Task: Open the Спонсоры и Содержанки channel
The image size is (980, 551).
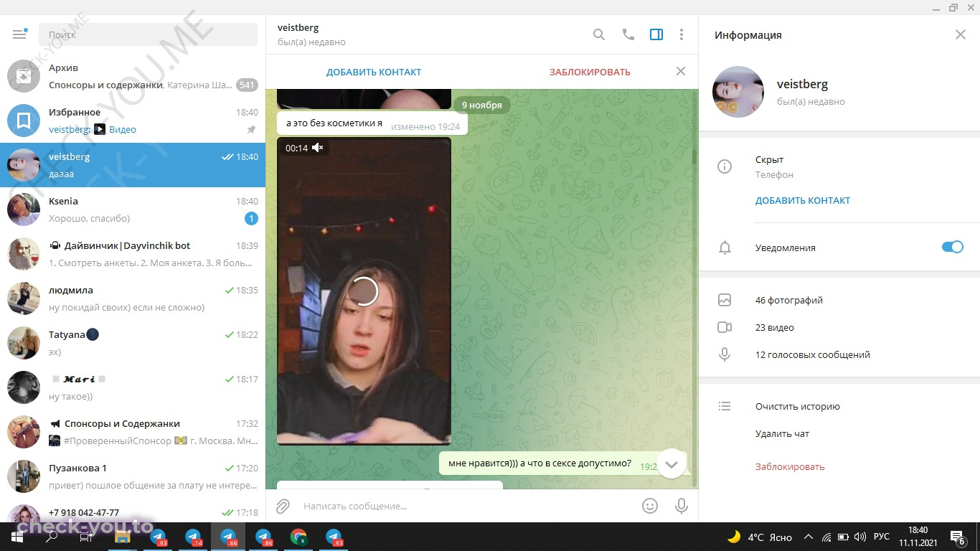Action: coord(133,432)
